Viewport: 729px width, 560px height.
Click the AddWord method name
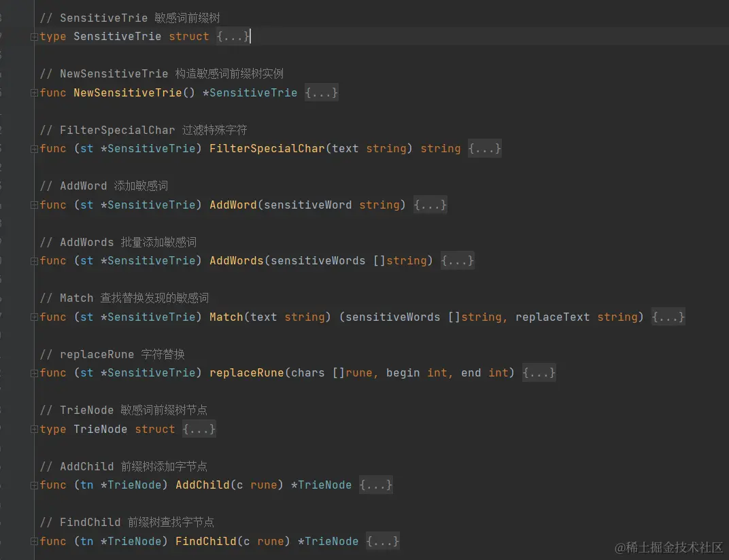click(233, 205)
